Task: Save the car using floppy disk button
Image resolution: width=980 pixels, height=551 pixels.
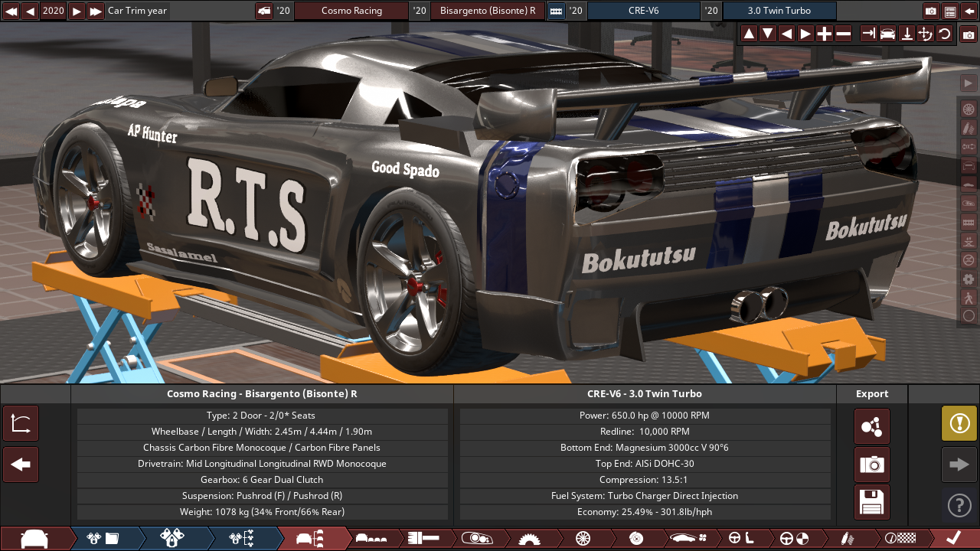Action: pyautogui.click(x=872, y=503)
